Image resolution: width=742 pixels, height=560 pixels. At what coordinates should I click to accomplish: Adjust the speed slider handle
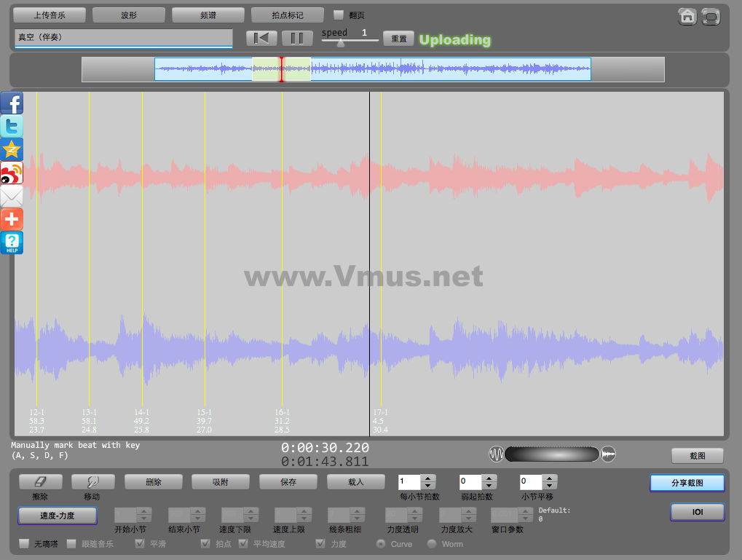click(340, 43)
